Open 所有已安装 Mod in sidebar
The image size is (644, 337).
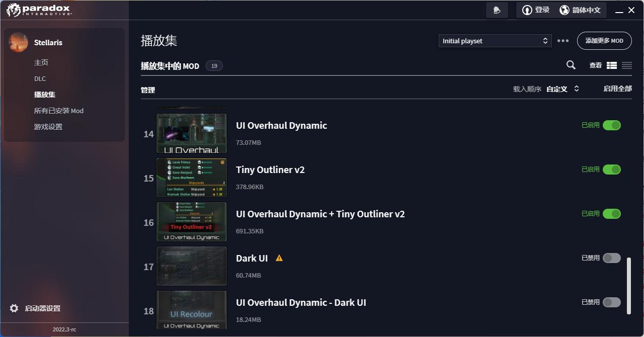59,111
